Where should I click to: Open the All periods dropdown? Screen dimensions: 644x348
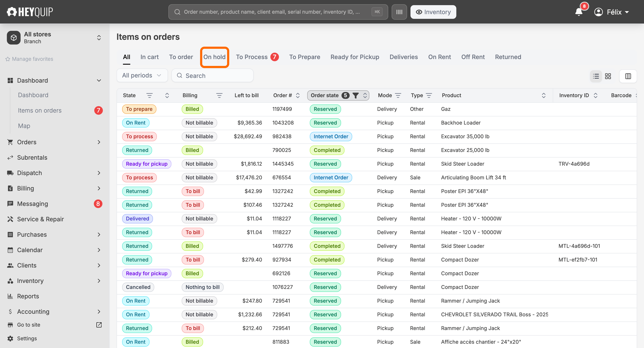142,76
